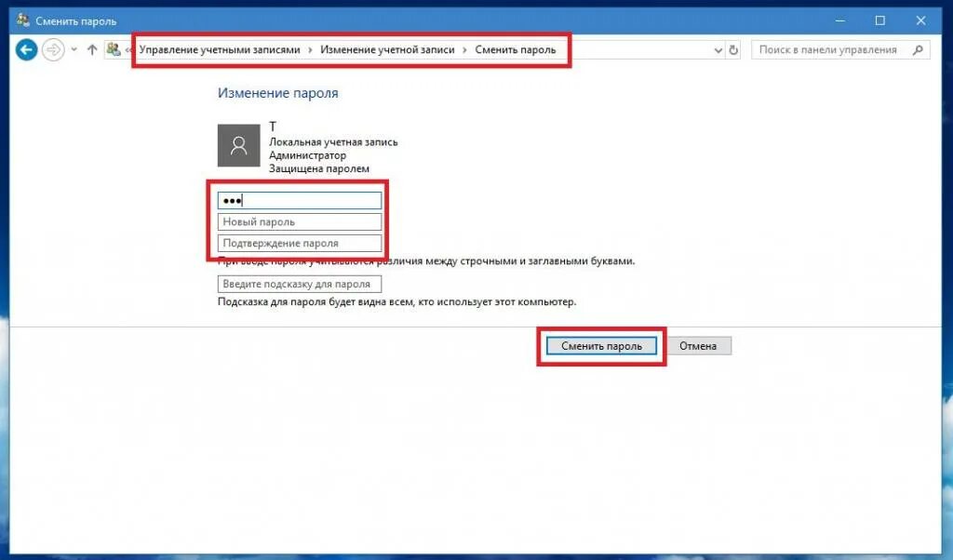Click the user account avatar picture
The width and height of the screenshot is (953, 560).
click(x=239, y=145)
